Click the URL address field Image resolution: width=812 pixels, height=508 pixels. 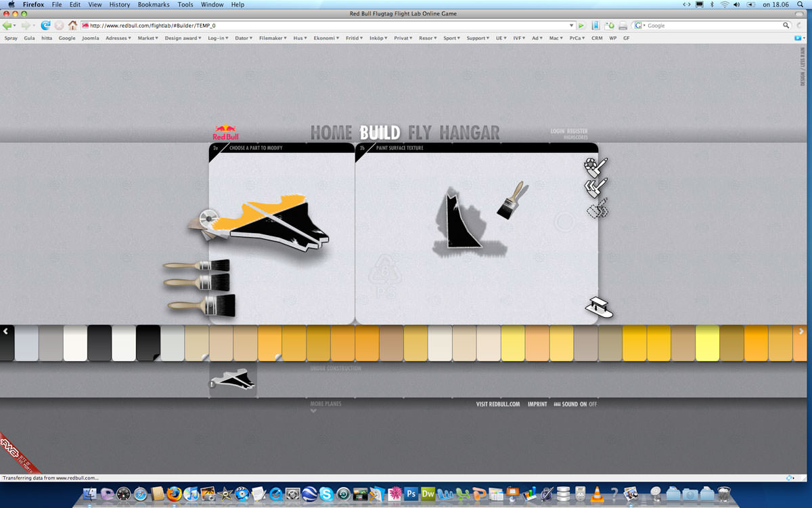(x=328, y=26)
